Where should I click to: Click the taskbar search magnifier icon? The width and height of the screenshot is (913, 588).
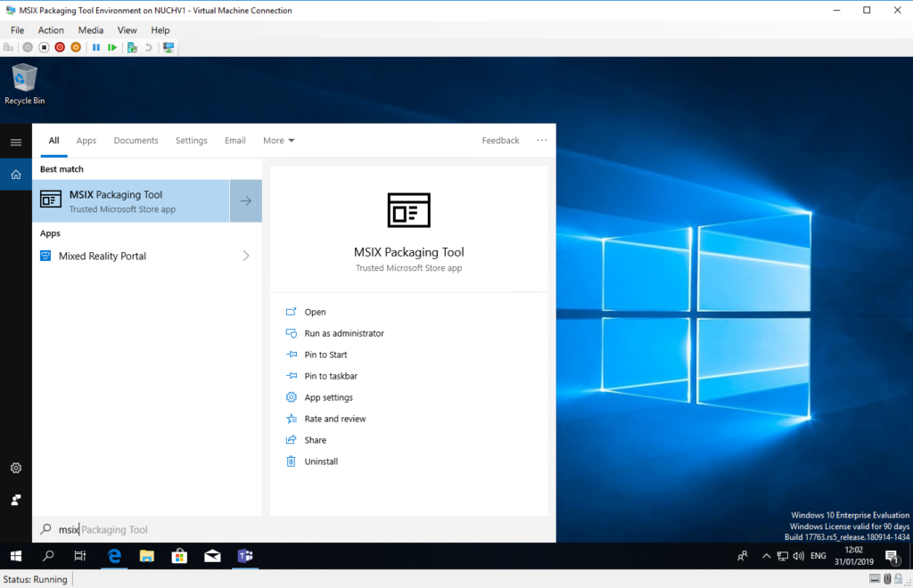coord(48,556)
